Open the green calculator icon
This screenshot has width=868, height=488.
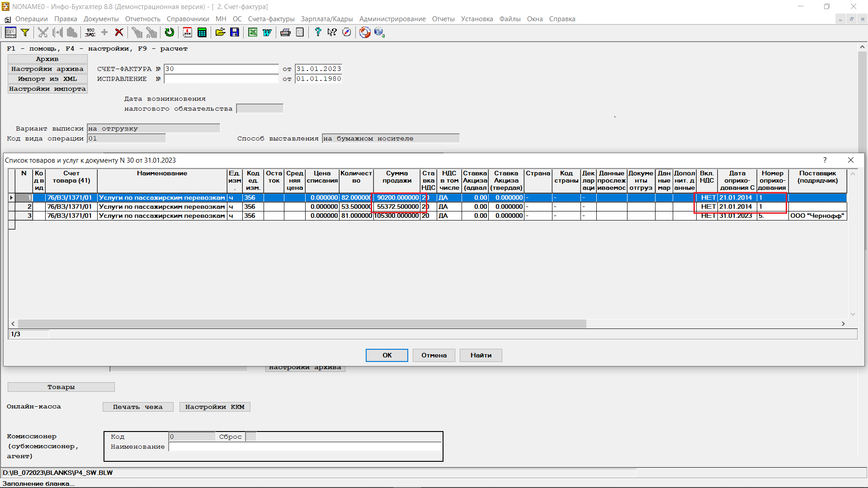click(x=202, y=32)
